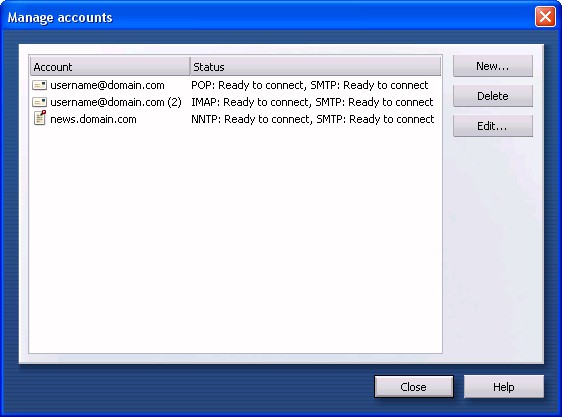Image resolution: width=562 pixels, height=417 pixels.
Task: Sort by the Account column header
Action: [x=110, y=66]
